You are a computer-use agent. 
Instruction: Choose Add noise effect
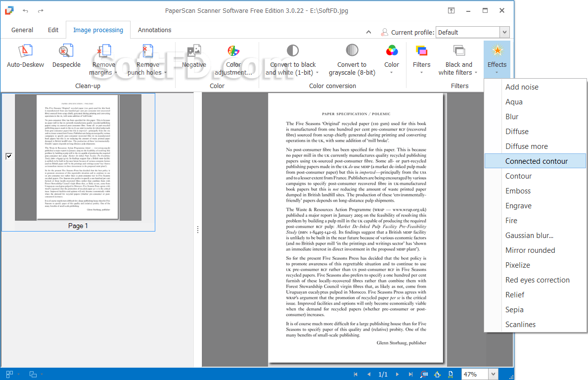tap(536, 87)
